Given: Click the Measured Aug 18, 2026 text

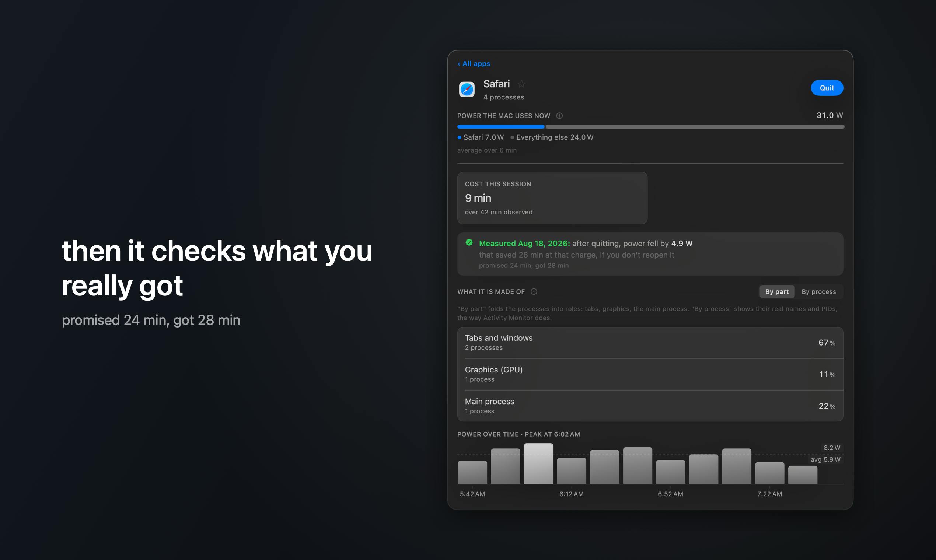Looking at the screenshot, I should point(524,244).
